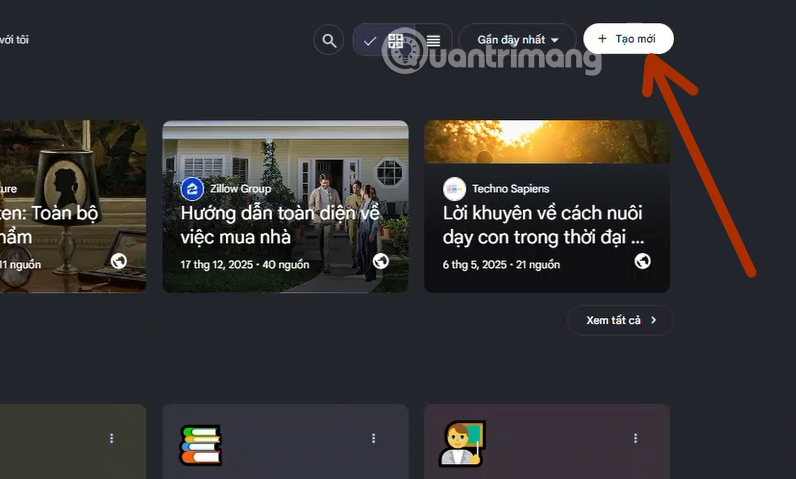Click the checkmark in the view toggle
Screen dimensions: 796x479
click(x=370, y=41)
